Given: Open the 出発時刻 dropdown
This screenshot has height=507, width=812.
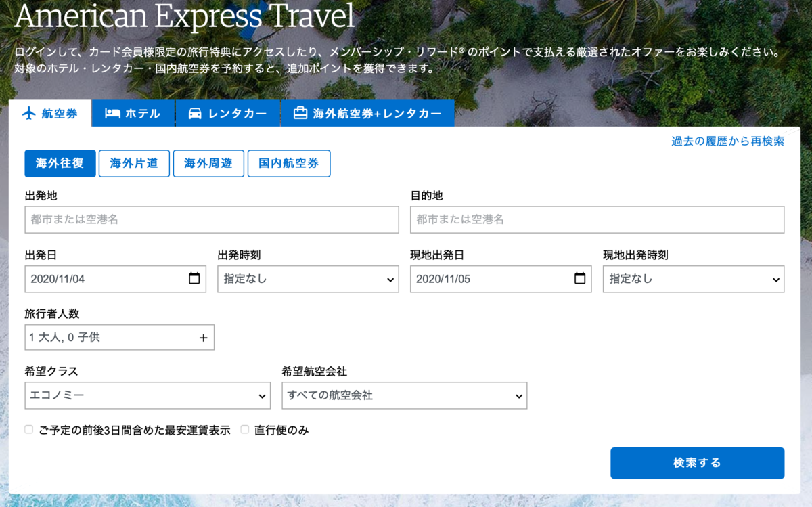Looking at the screenshot, I should (308, 279).
